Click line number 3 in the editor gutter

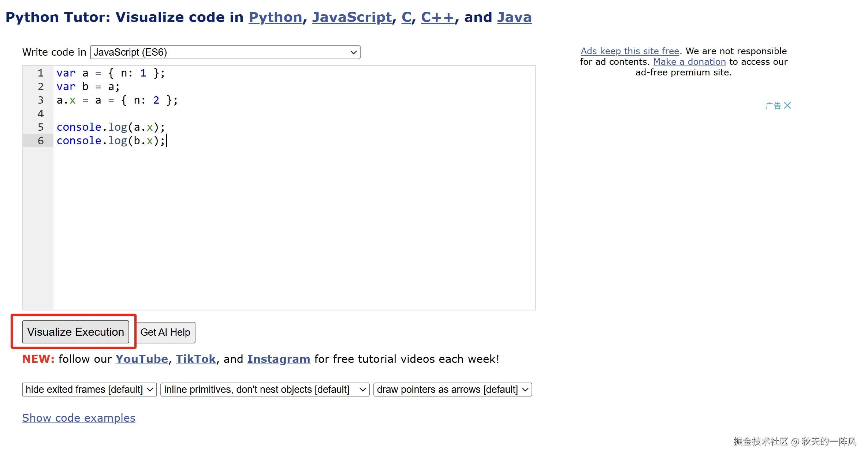41,100
